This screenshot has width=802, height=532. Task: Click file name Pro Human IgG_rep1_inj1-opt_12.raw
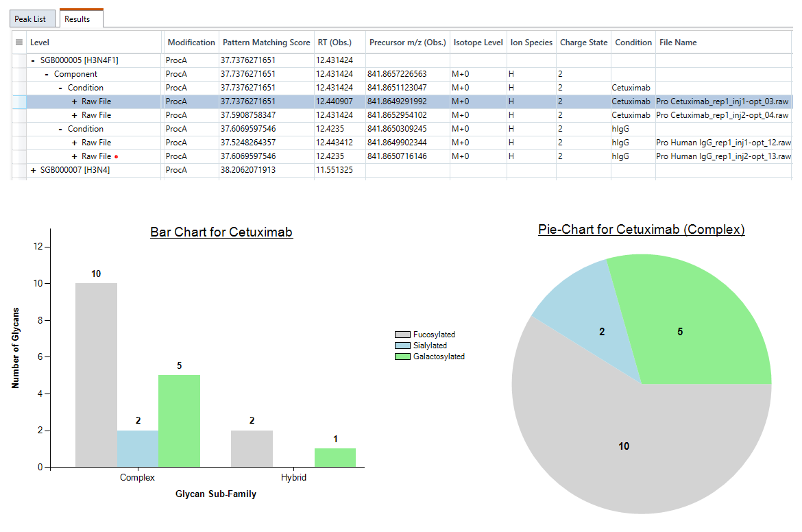pos(723,143)
